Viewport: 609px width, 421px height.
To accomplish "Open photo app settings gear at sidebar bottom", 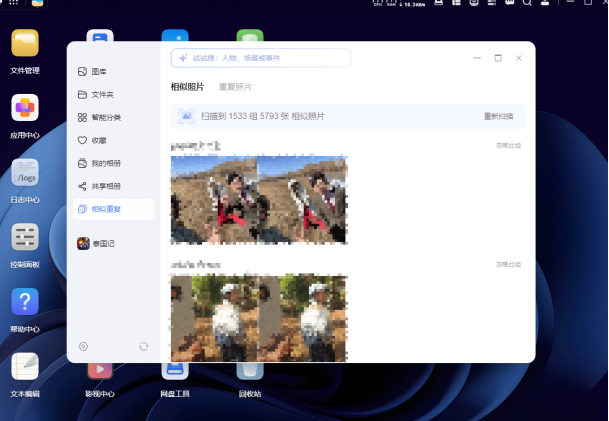I will pos(83,346).
